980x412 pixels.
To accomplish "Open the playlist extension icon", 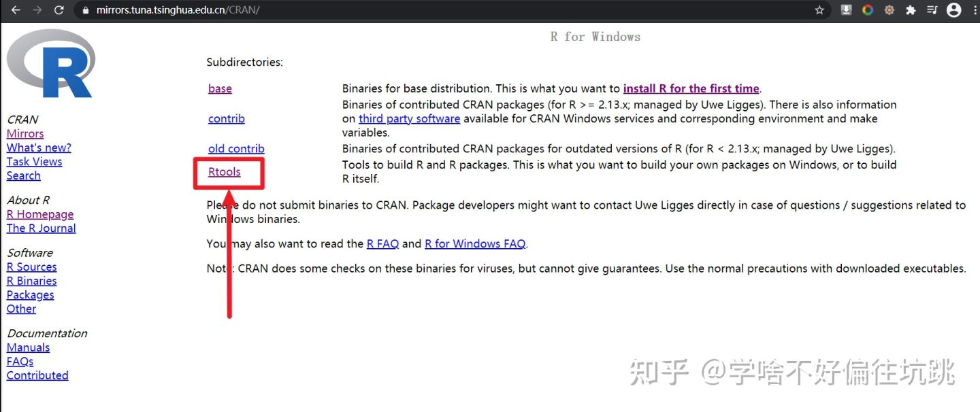I will point(932,10).
